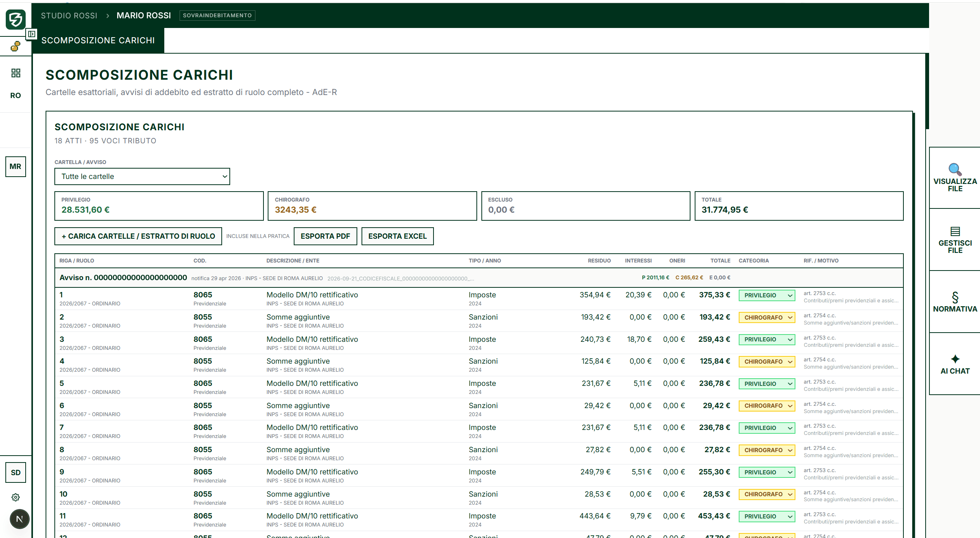The height and width of the screenshot is (538, 980).
Task: Open settings gear in sidebar
Action: pos(16,497)
